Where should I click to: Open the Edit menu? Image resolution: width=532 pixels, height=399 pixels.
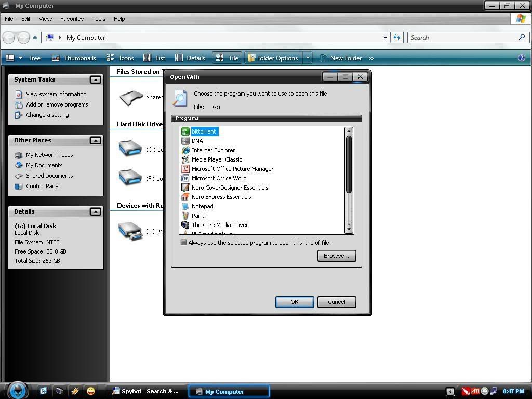[26, 19]
